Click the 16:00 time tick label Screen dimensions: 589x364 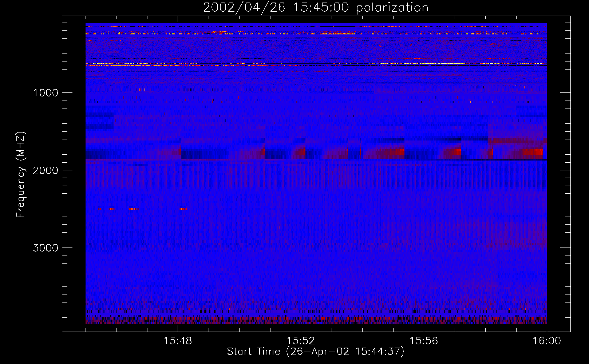(x=547, y=341)
